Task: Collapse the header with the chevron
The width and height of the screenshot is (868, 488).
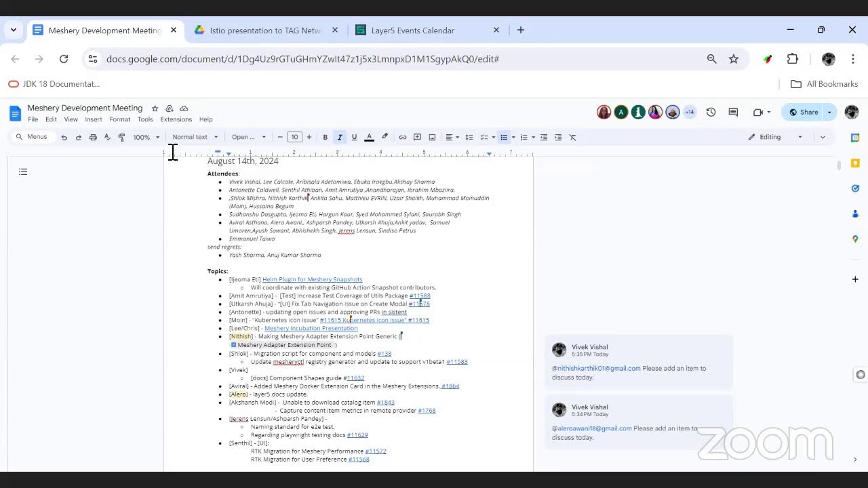Action: (x=823, y=137)
